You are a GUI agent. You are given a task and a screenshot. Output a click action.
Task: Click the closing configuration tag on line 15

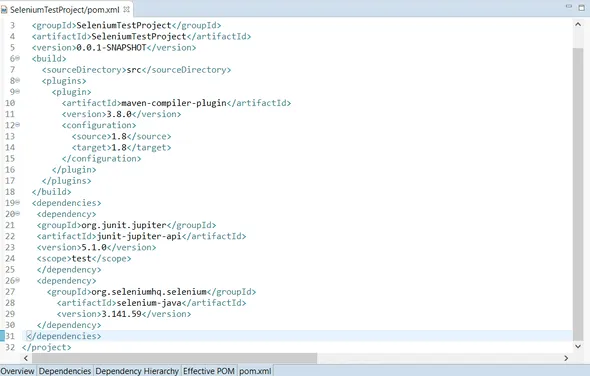[x=102, y=158]
